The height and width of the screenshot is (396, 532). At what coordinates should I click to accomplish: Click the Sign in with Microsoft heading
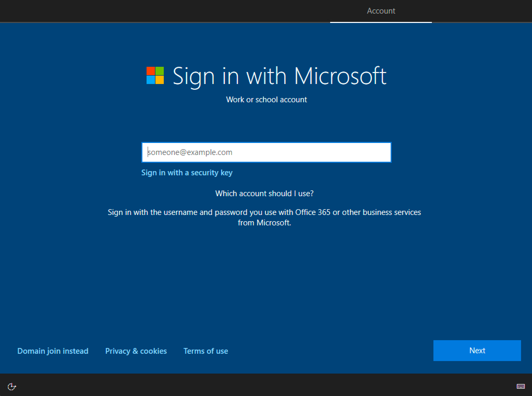pyautogui.click(x=279, y=76)
